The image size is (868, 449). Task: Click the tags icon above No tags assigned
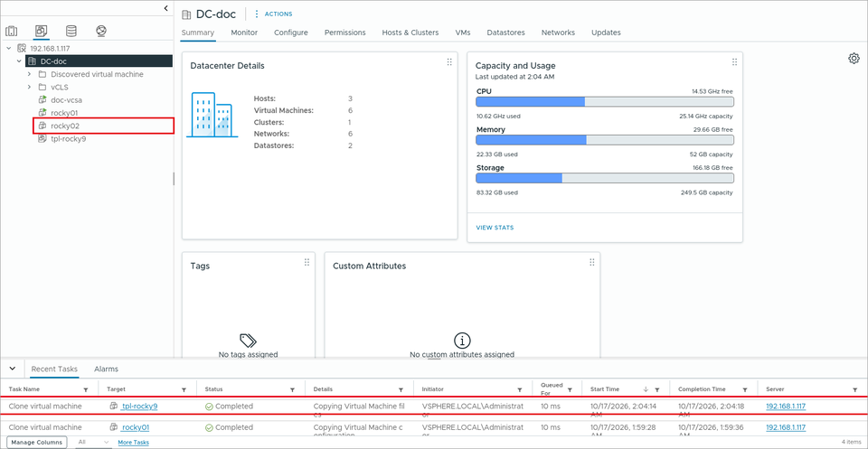coord(248,340)
